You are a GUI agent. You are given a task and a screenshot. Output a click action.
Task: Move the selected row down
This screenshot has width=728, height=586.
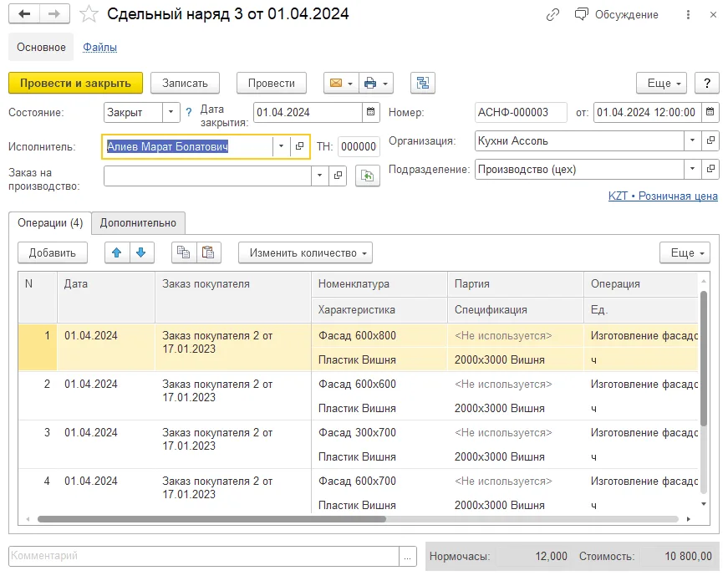141,252
